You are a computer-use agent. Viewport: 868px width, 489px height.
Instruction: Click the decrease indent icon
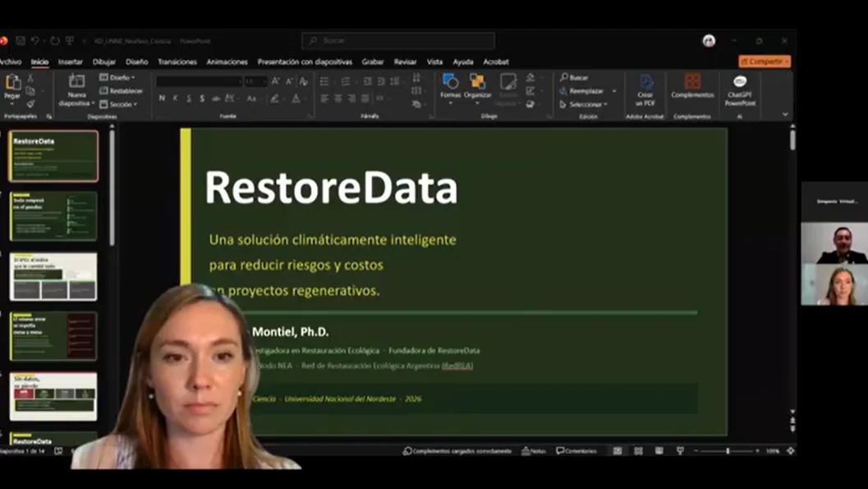pyautogui.click(x=368, y=81)
